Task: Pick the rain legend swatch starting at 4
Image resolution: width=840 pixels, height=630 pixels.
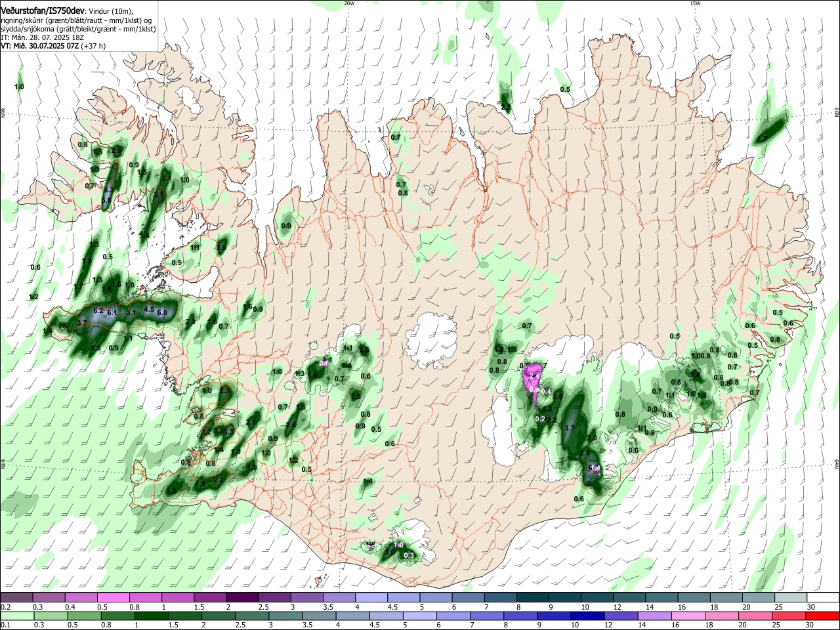Action: pos(351,616)
